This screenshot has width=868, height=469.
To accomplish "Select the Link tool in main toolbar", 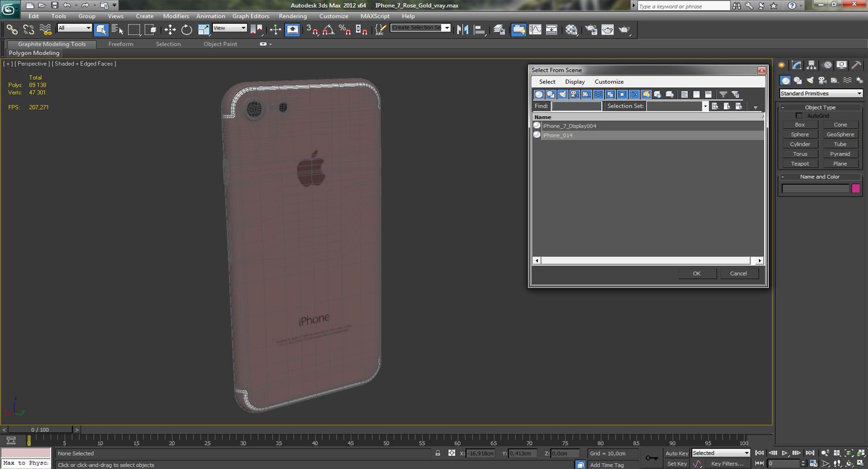I will 12,29.
